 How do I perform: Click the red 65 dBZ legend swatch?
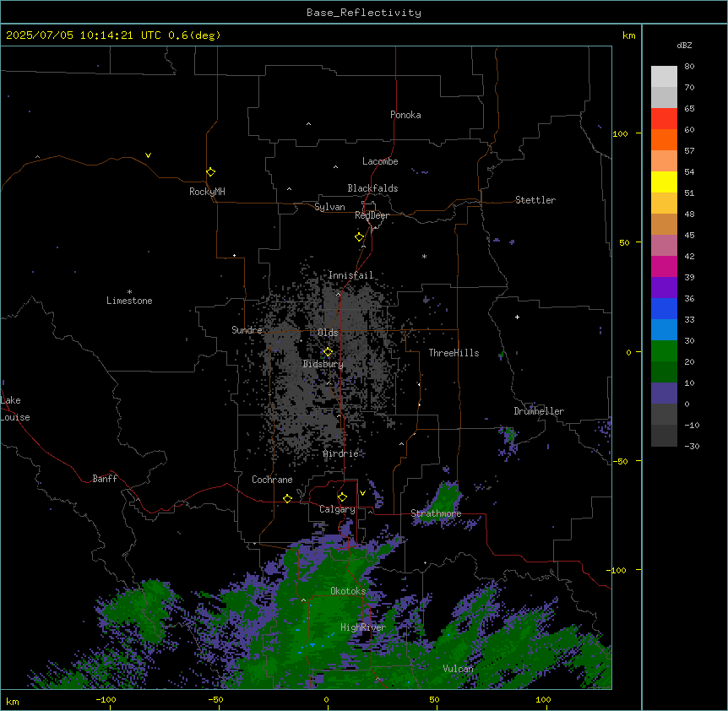[x=664, y=118]
